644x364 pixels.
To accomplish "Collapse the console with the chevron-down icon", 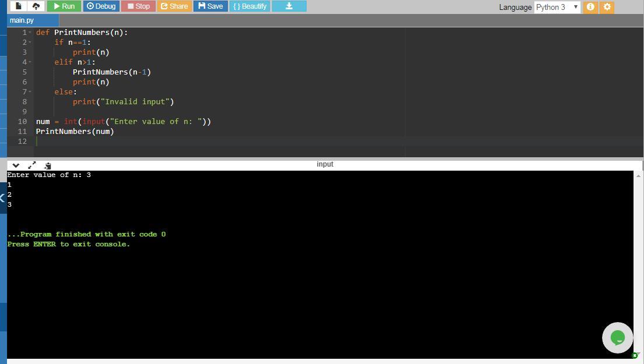I will [16, 165].
